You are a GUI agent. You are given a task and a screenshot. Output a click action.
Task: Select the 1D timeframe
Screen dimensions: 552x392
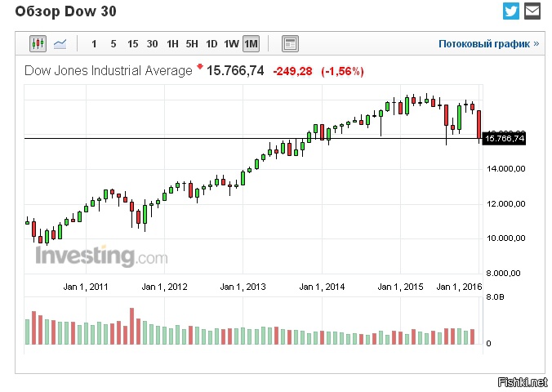pos(211,44)
